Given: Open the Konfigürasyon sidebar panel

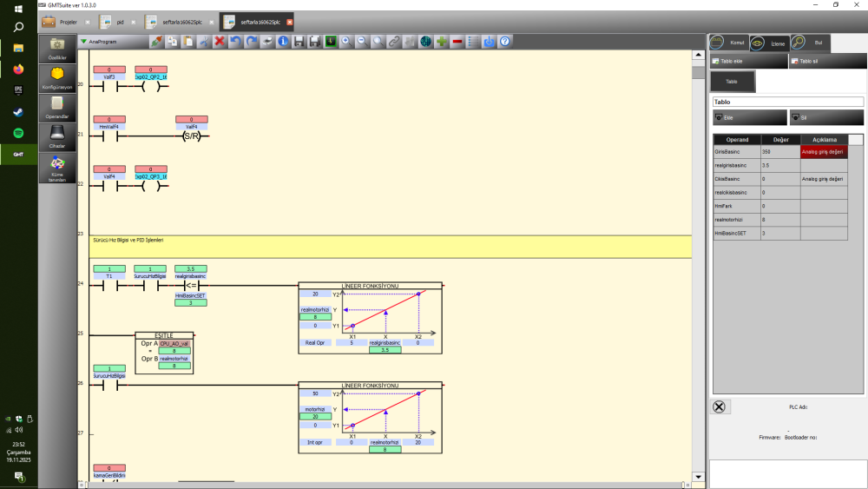Looking at the screenshot, I should 57,78.
